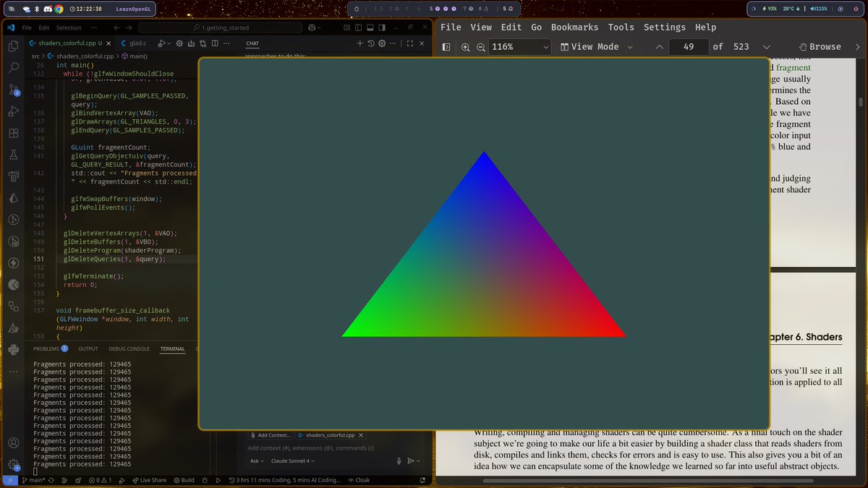Toggle the PDF viewer sidebar panel
The height and width of the screenshot is (488, 868).
446,46
